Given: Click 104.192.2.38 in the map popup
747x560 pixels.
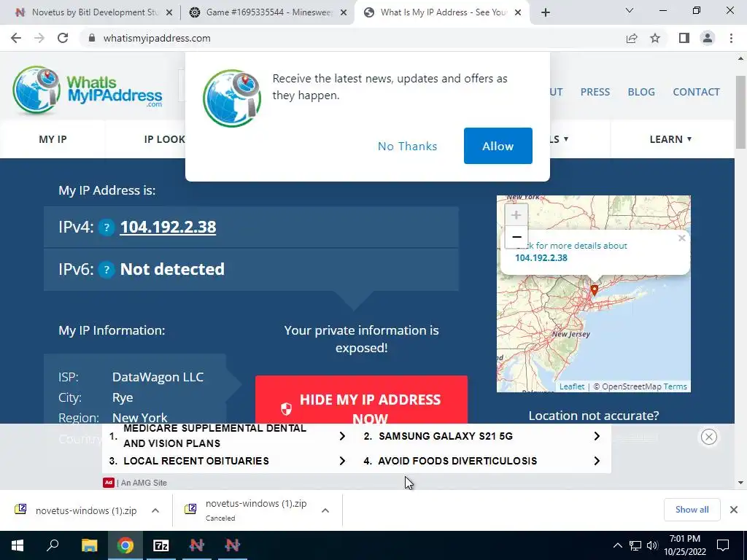Looking at the screenshot, I should tap(541, 257).
